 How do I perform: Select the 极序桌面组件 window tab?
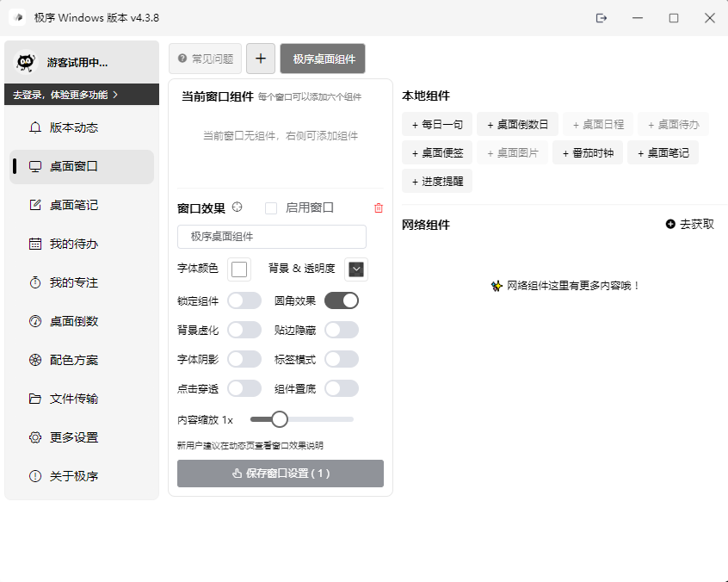click(323, 59)
